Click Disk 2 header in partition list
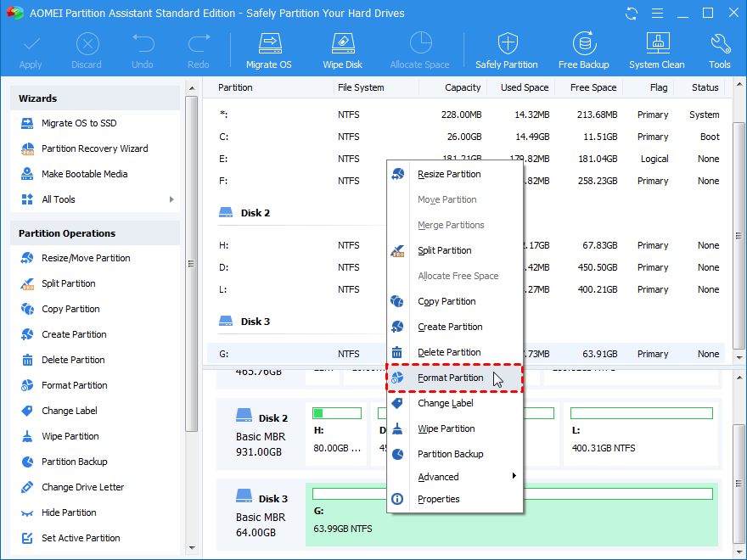747x560 pixels. click(x=244, y=213)
